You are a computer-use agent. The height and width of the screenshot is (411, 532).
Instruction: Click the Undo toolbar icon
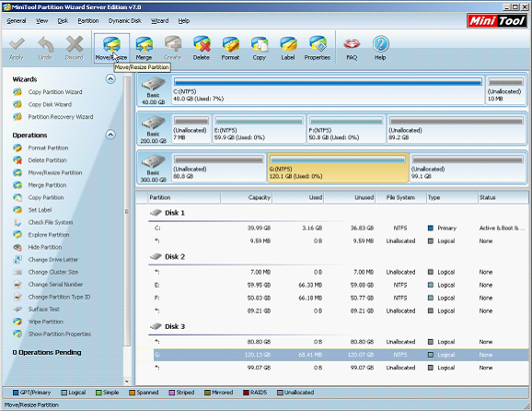pyautogui.click(x=45, y=48)
